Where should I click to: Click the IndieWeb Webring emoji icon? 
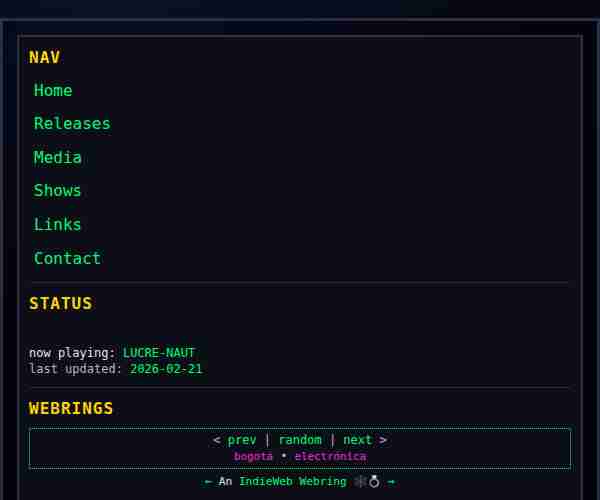coord(367,482)
